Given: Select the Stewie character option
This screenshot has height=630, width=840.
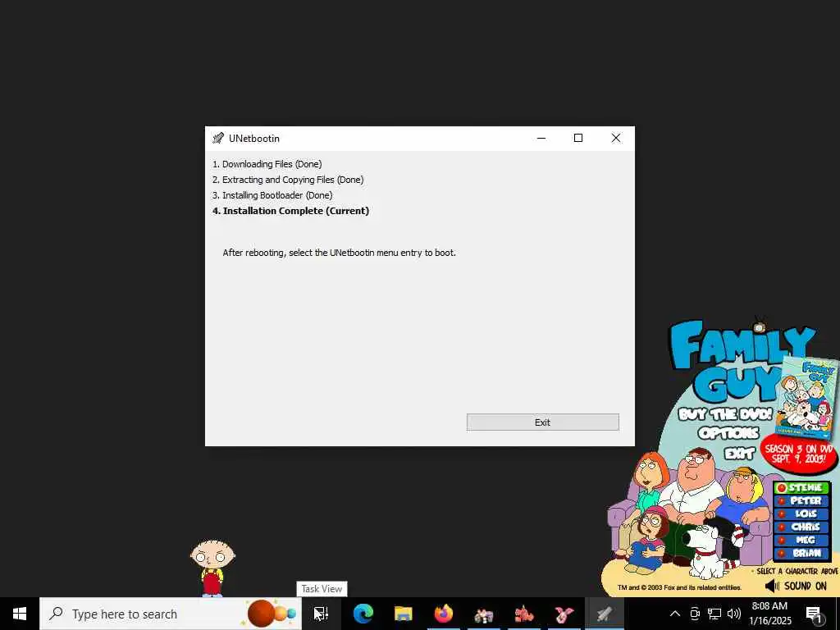Looking at the screenshot, I should coord(802,488).
